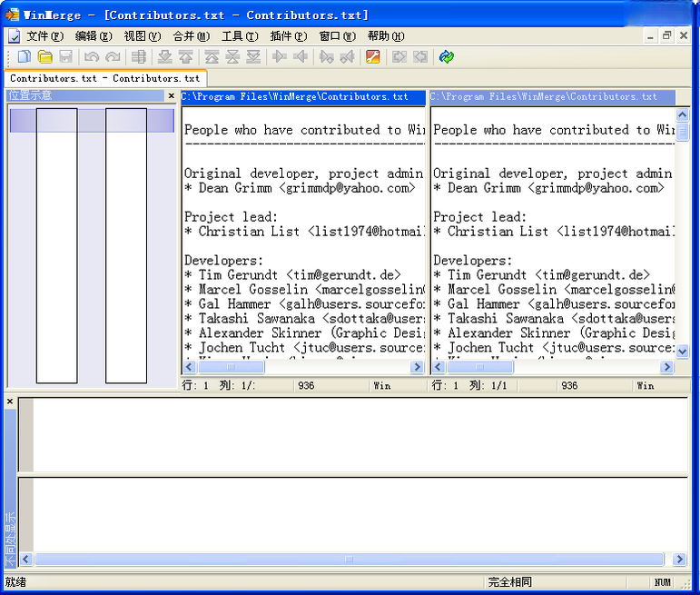Click the left file bar in location pane

tap(56, 245)
